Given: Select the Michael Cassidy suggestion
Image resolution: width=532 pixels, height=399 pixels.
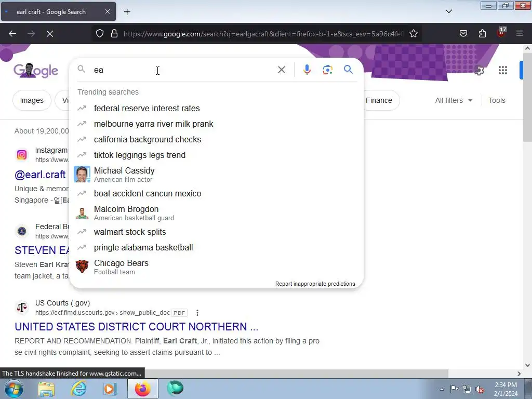Looking at the screenshot, I should point(216,175).
